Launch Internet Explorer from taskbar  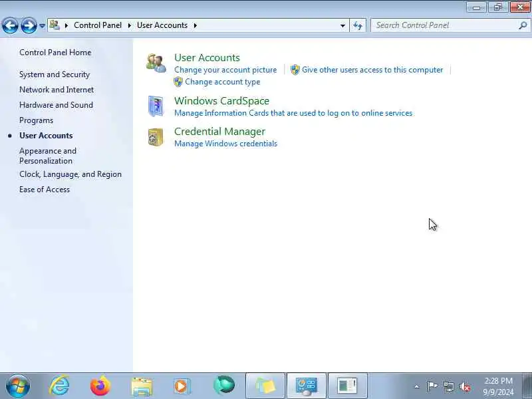coord(60,386)
